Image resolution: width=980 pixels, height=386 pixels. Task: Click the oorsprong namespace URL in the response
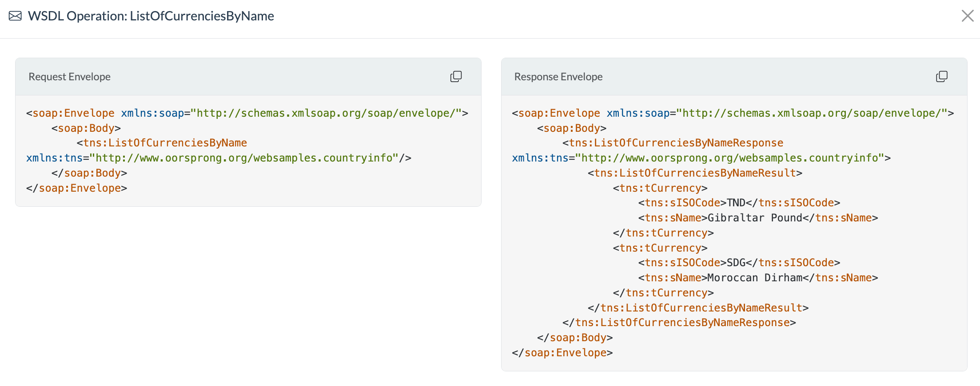tap(729, 158)
